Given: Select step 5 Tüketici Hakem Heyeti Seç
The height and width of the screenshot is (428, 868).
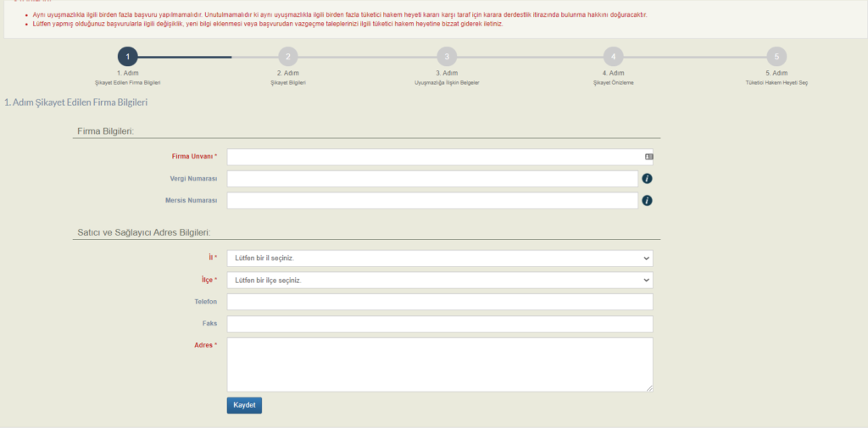Looking at the screenshot, I should click(776, 57).
